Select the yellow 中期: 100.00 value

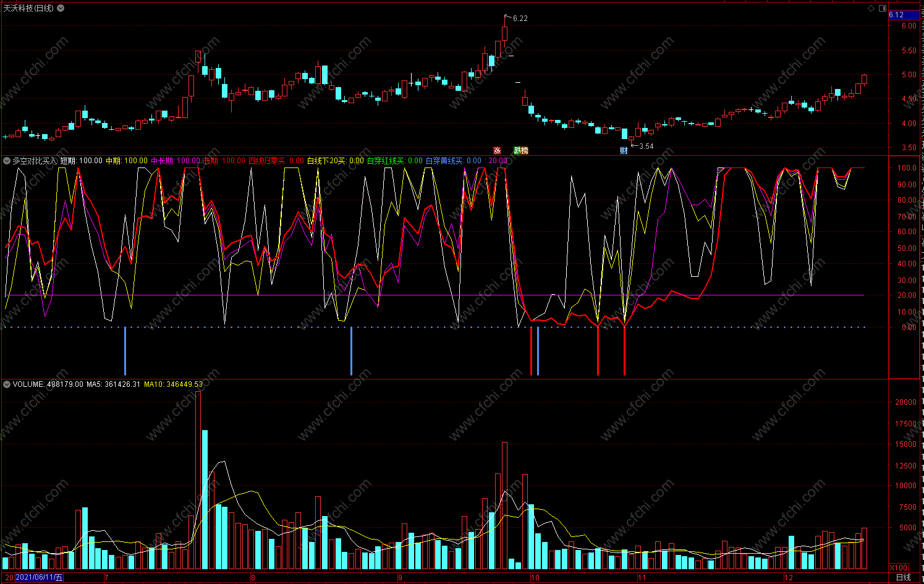[x=127, y=161]
